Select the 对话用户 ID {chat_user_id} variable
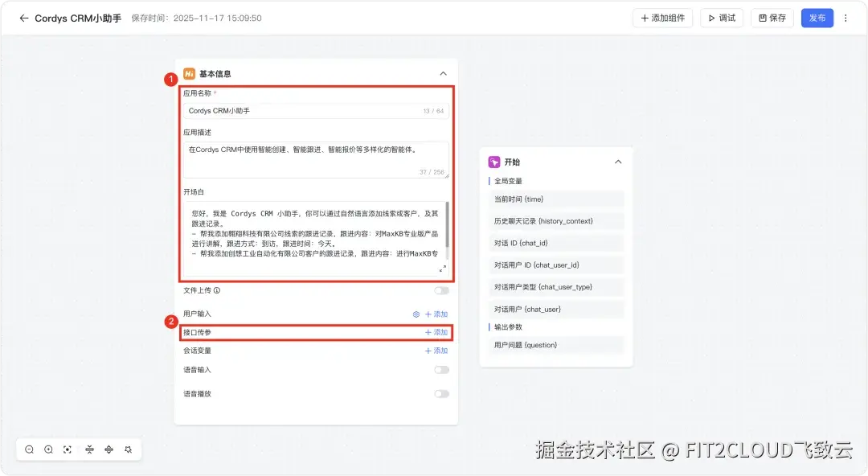The width and height of the screenshot is (868, 476). pos(556,265)
